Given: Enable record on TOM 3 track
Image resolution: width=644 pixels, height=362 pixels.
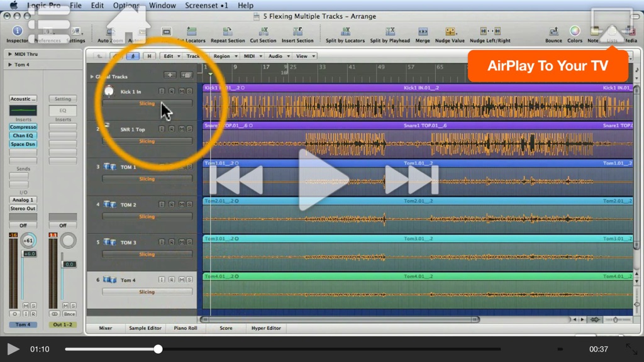Looking at the screenshot, I should (172, 242).
